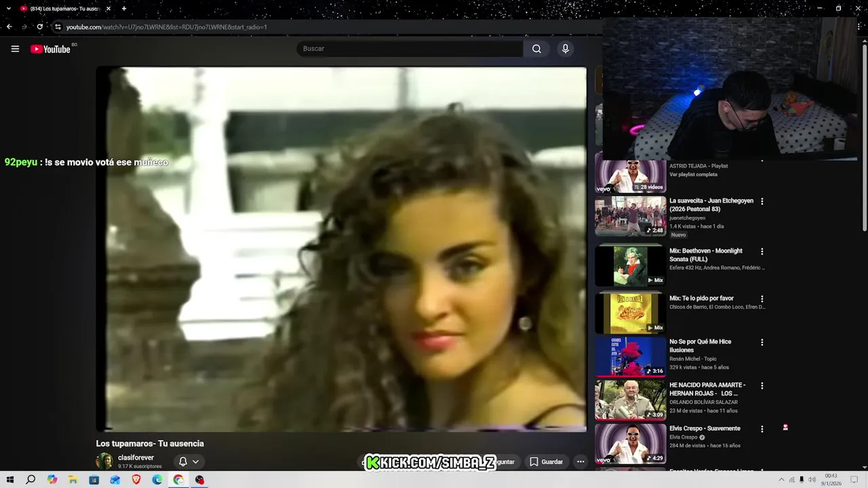
Task: Open the tab search dropdown arrow
Action: (x=8, y=9)
